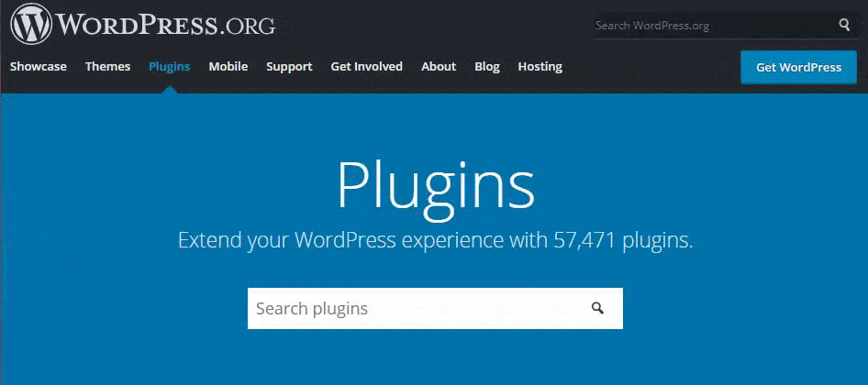Open the Get Involved menu item
868x385 pixels.
click(366, 67)
